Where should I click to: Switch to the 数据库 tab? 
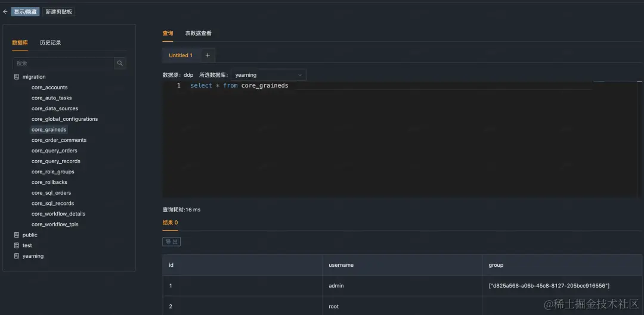pyautogui.click(x=20, y=43)
